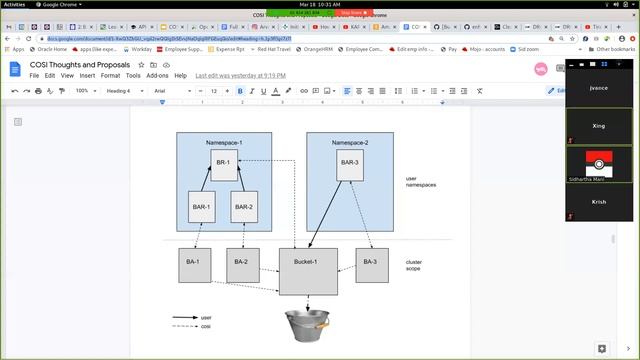Decrease the indent
640x360 pixels.
[x=452, y=91]
